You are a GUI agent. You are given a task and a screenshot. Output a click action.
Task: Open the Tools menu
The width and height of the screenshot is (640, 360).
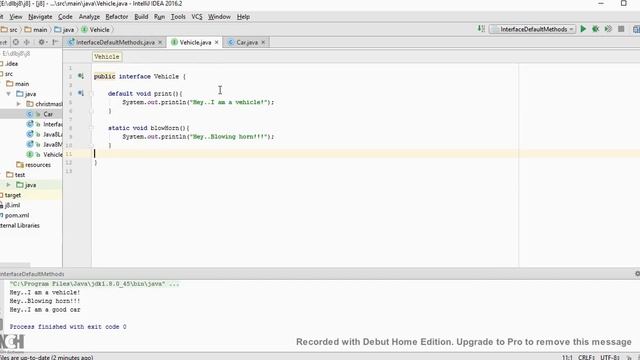point(178,17)
